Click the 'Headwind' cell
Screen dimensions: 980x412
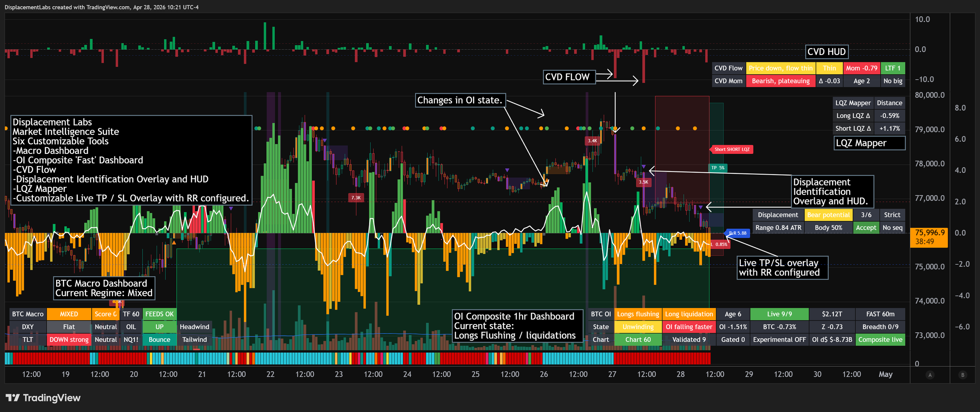pos(194,327)
